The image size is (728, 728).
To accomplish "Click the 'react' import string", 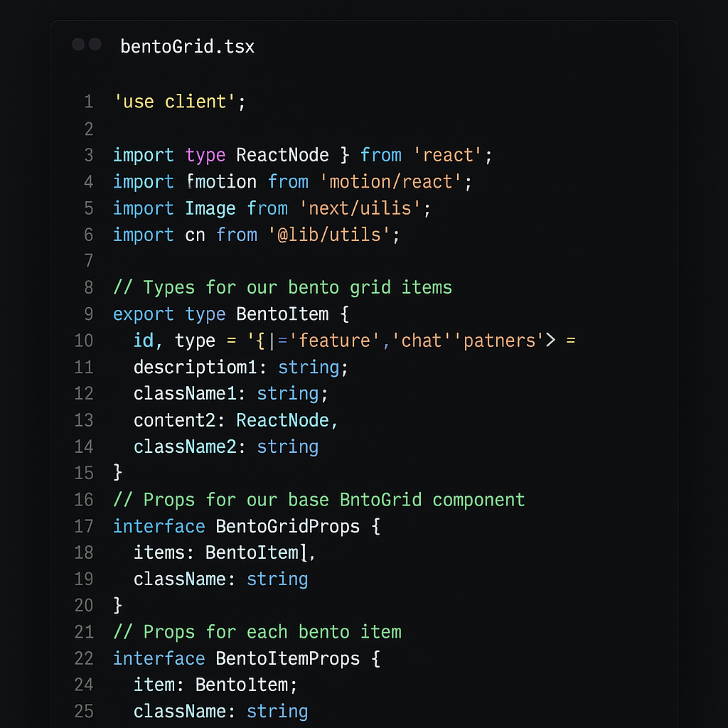I will tap(448, 155).
